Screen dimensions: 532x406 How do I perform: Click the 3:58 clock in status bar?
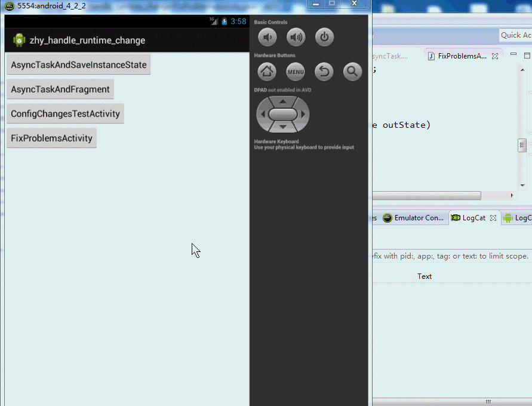(238, 21)
